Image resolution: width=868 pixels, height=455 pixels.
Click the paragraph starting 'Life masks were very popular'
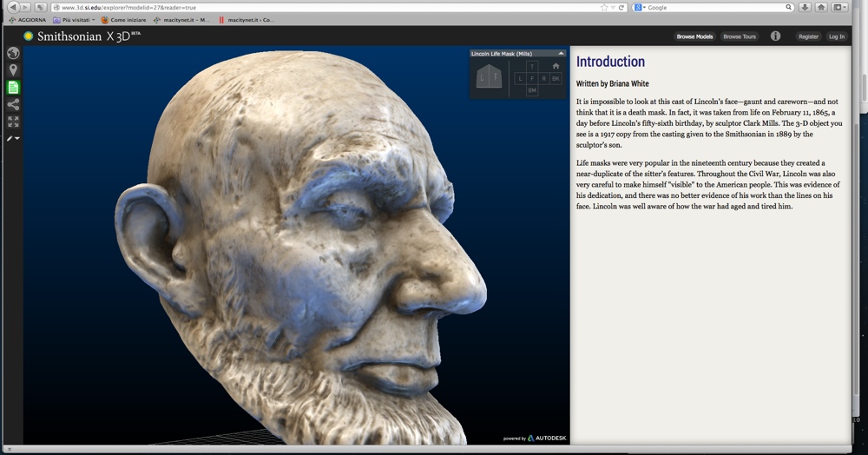[x=707, y=184]
